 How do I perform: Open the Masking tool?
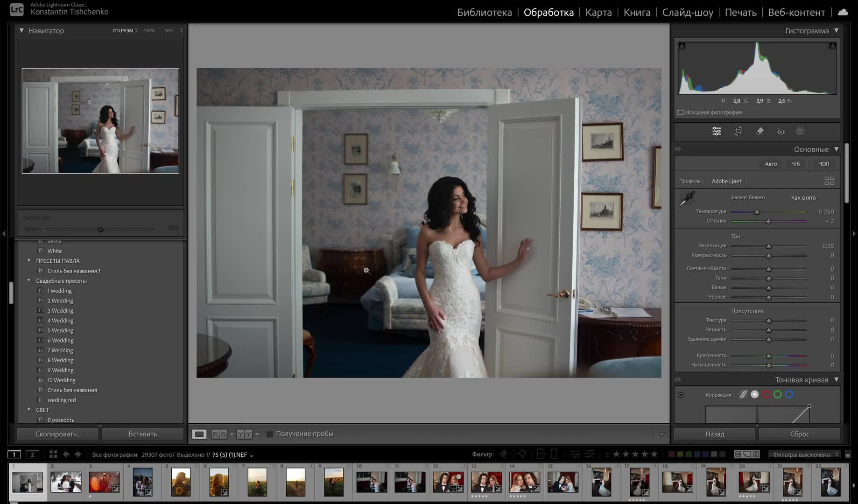[800, 132]
